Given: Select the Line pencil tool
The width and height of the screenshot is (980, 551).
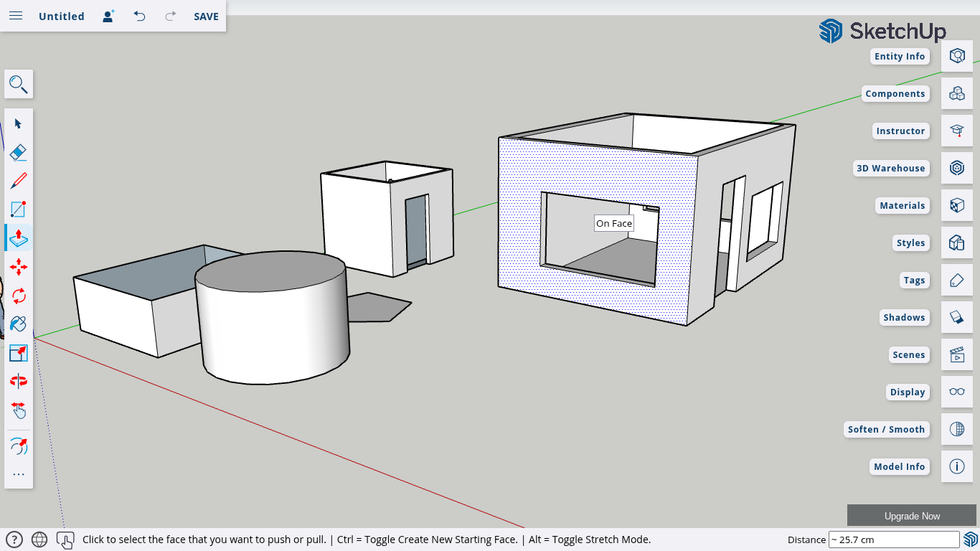Looking at the screenshot, I should tap(19, 181).
